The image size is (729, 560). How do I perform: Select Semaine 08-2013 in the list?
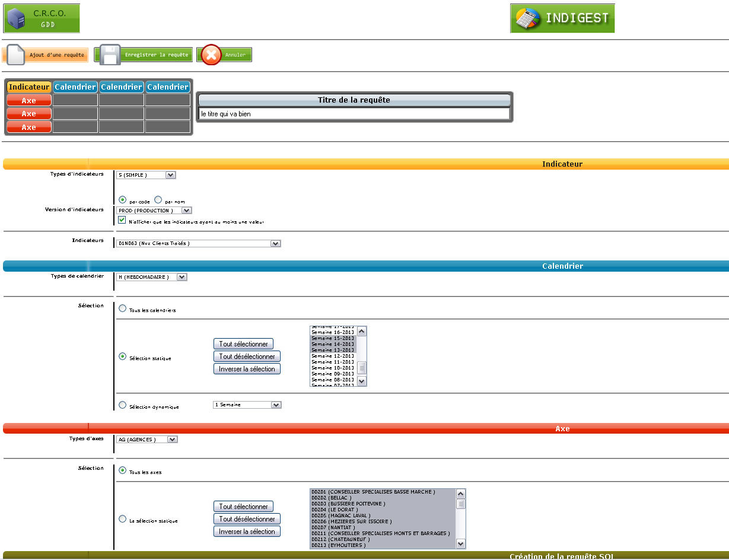[333, 380]
